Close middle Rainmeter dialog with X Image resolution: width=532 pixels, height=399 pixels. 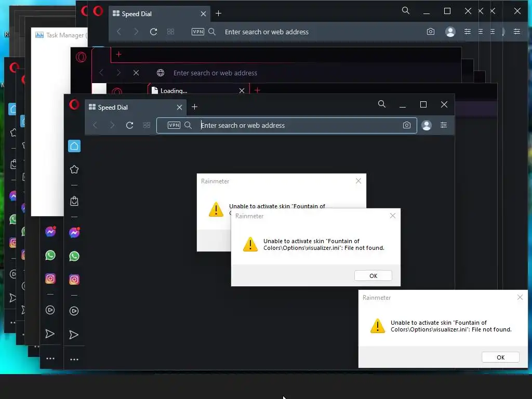[393, 216]
